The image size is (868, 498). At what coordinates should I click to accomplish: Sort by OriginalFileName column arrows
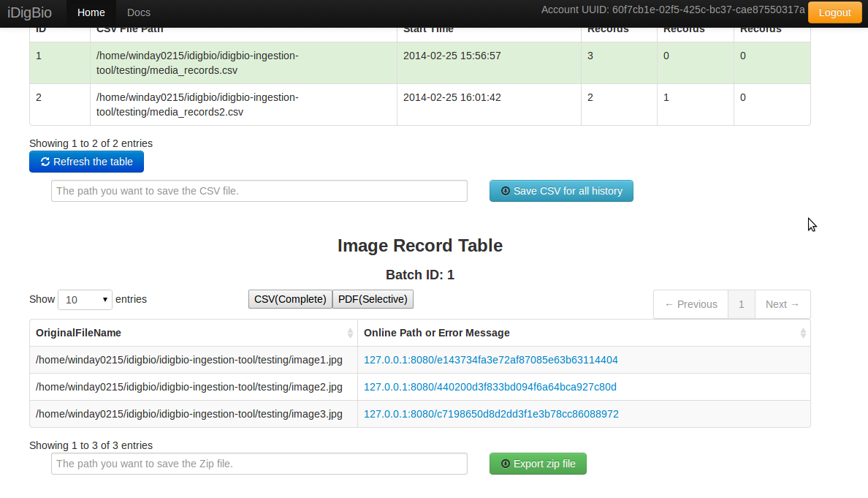pos(350,333)
